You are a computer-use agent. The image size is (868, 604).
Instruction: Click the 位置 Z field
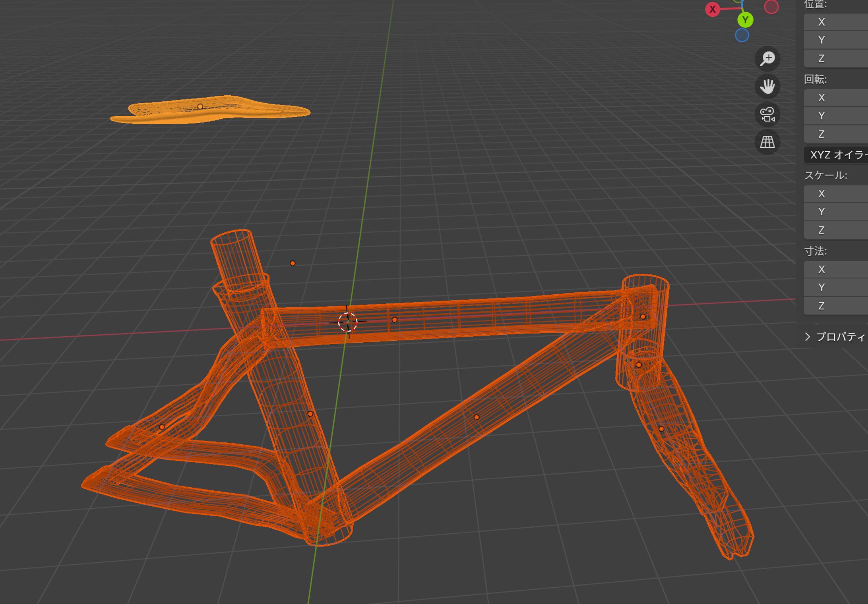tap(836, 58)
